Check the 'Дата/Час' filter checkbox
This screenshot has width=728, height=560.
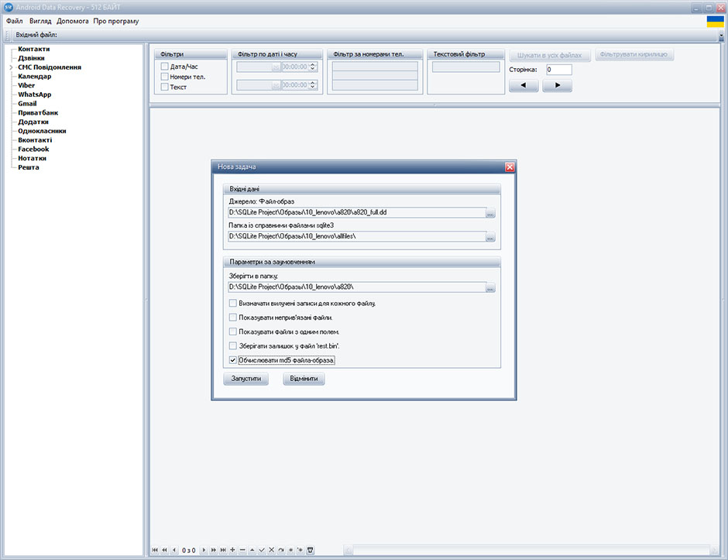coord(164,67)
